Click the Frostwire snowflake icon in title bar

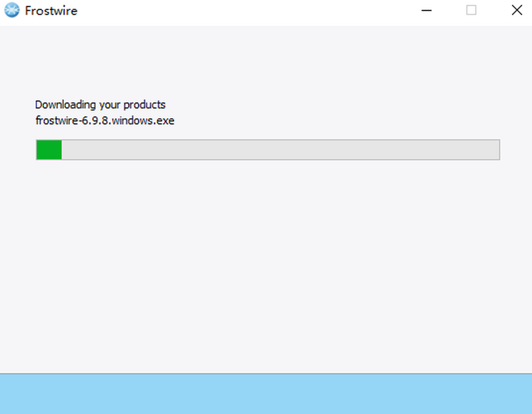tap(12, 10)
